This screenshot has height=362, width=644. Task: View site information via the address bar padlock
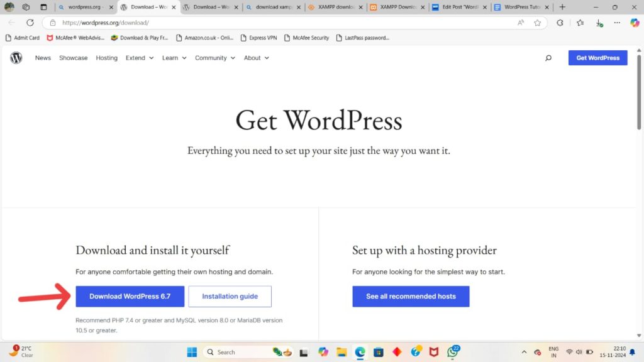coord(53,23)
